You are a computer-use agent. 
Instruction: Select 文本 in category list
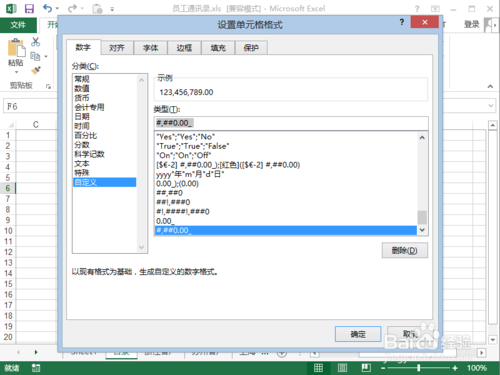(105, 163)
